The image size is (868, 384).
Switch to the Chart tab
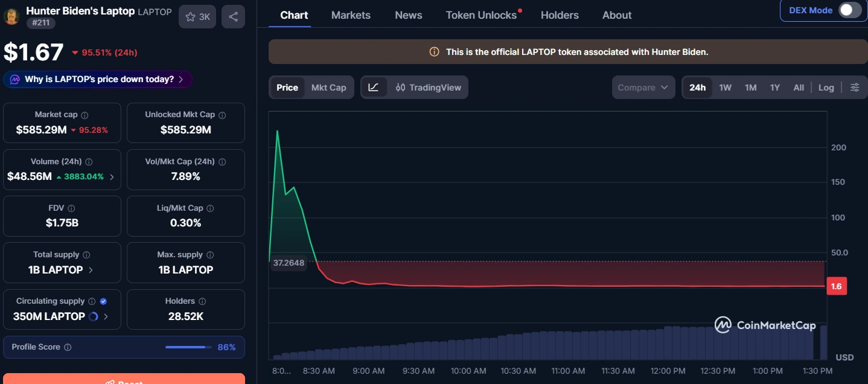point(294,15)
